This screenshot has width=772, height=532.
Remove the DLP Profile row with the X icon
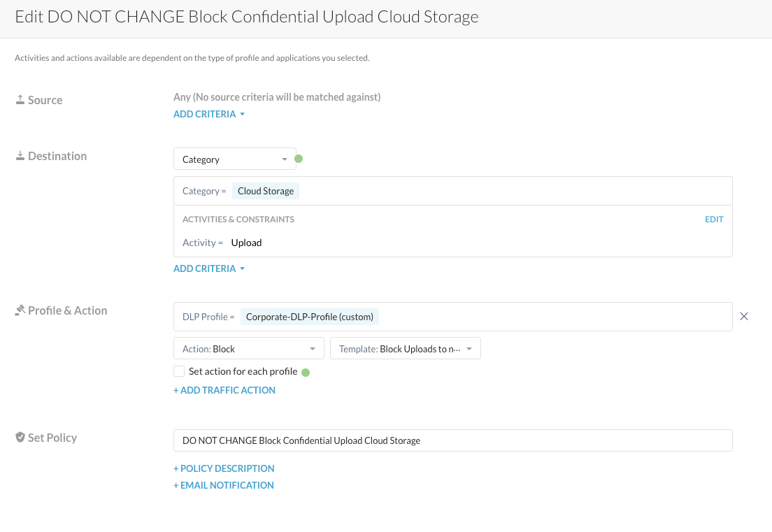point(744,317)
